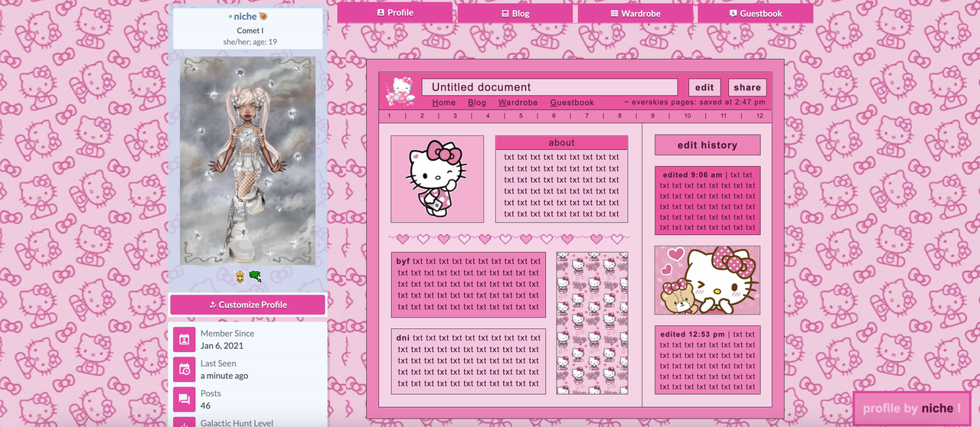The height and width of the screenshot is (427, 980).
Task: Click the about section header
Action: (561, 143)
